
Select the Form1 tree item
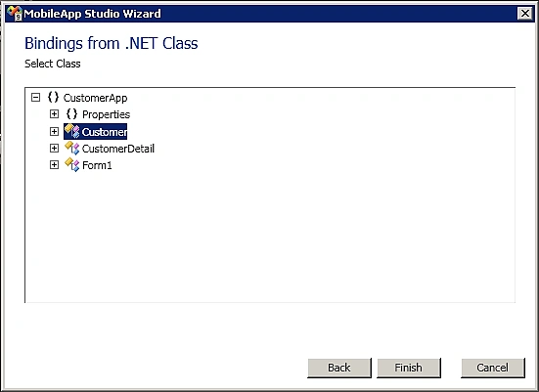click(x=97, y=165)
